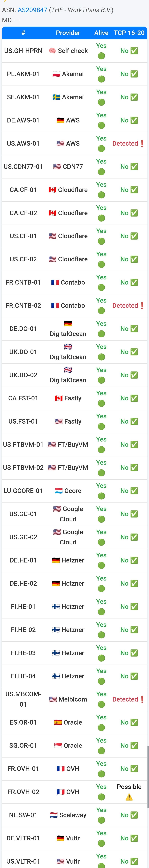Click the Dutch flag beside Scaleway
The width and height of the screenshot is (149, 868).
[54, 815]
